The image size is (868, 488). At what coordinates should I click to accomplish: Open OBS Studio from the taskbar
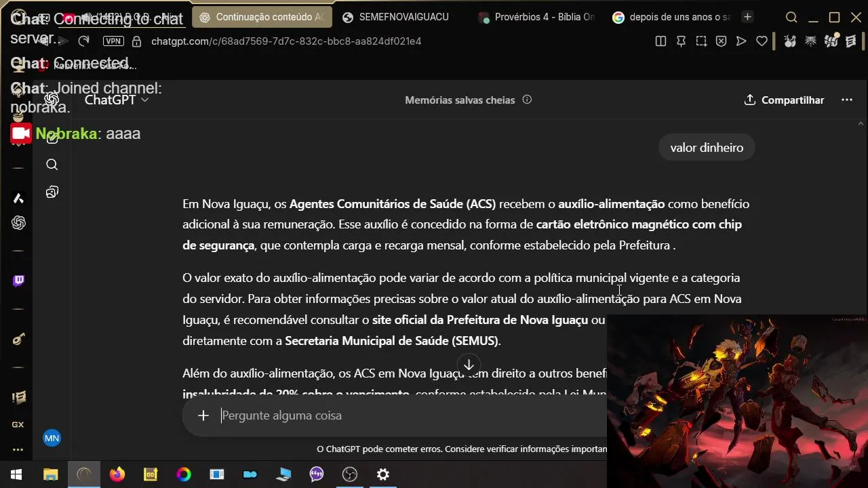pos(350,474)
